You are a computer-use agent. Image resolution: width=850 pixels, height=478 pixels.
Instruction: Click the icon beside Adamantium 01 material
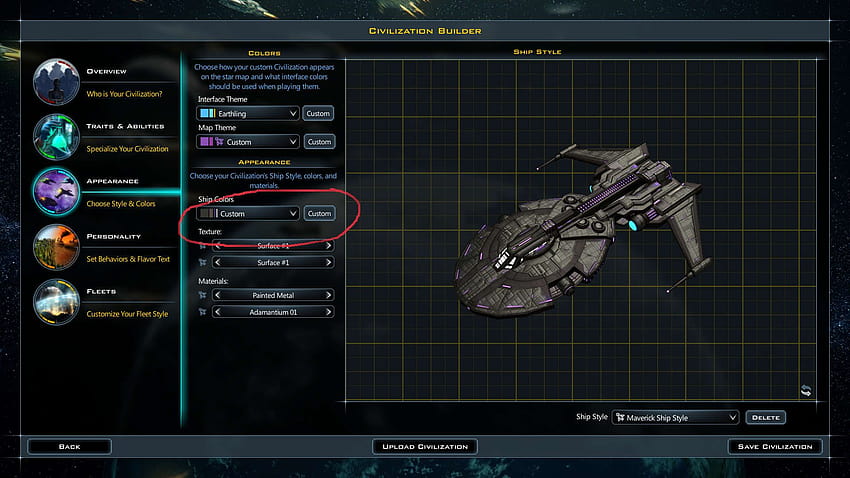click(202, 312)
